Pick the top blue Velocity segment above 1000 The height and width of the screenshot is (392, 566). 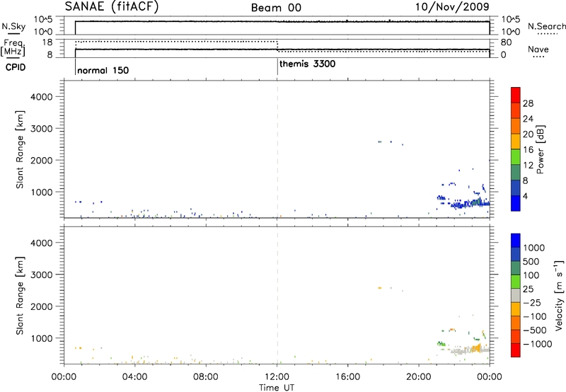pos(516,241)
